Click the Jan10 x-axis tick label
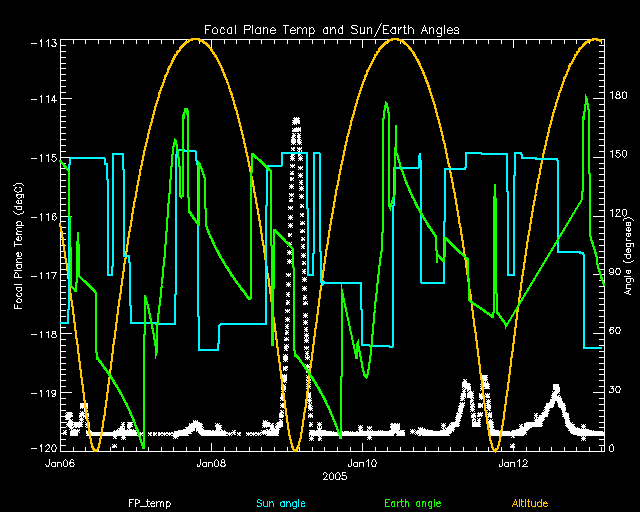The width and height of the screenshot is (640, 512). point(361,463)
